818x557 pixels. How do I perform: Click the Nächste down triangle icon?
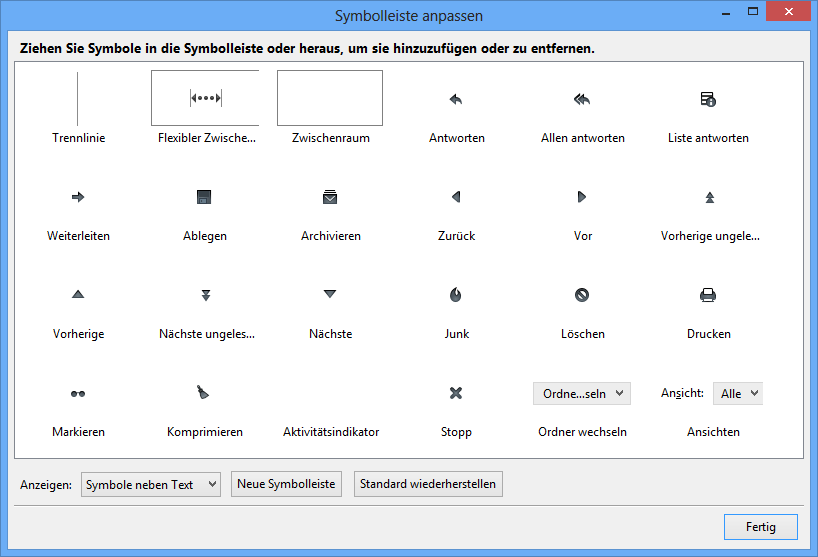(x=330, y=294)
